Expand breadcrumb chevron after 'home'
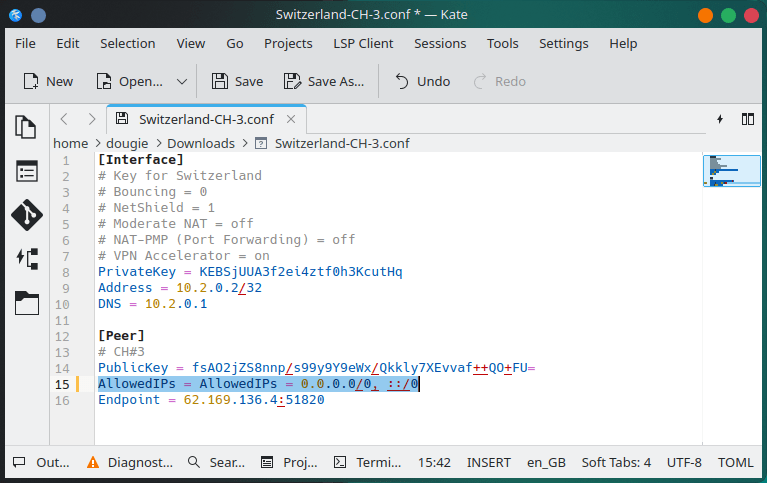The height and width of the screenshot is (483, 767). [x=97, y=143]
